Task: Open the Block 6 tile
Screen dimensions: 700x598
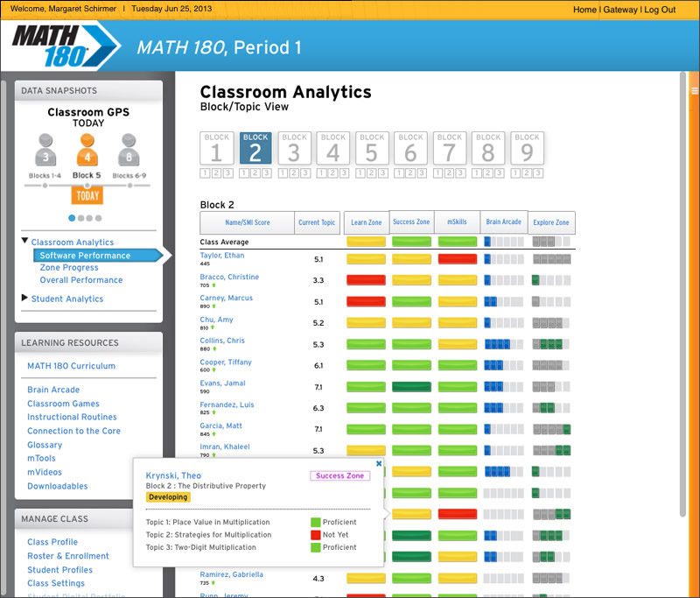Action: pos(410,148)
